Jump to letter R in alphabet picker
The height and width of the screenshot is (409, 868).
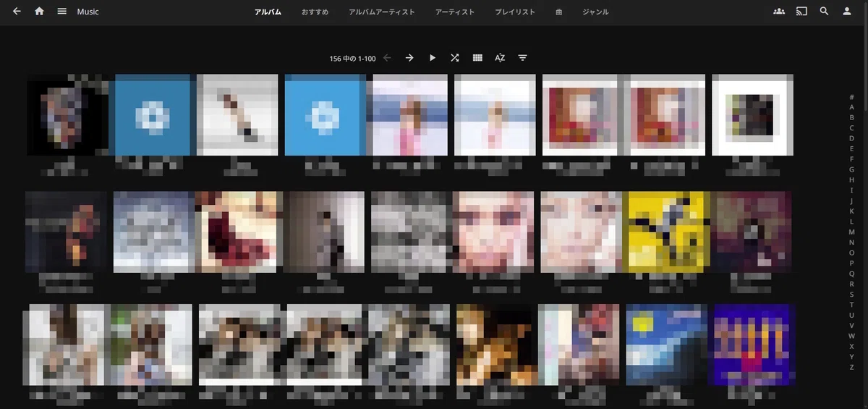point(852,284)
